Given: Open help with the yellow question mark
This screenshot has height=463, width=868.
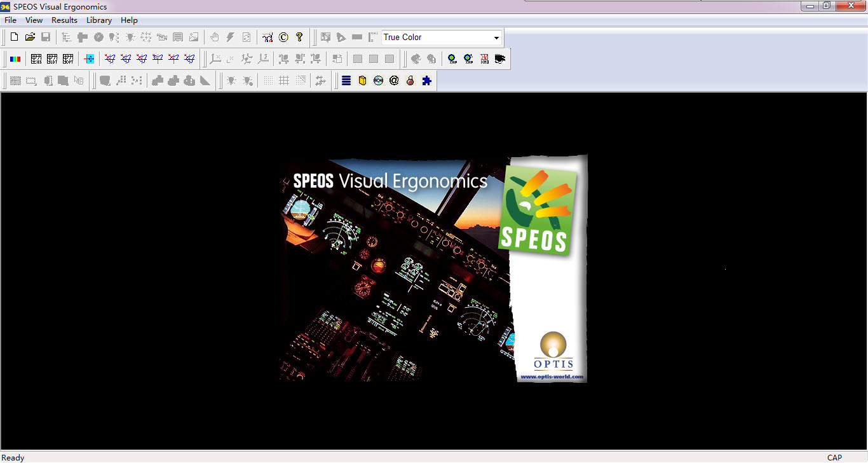Looking at the screenshot, I should coord(299,38).
